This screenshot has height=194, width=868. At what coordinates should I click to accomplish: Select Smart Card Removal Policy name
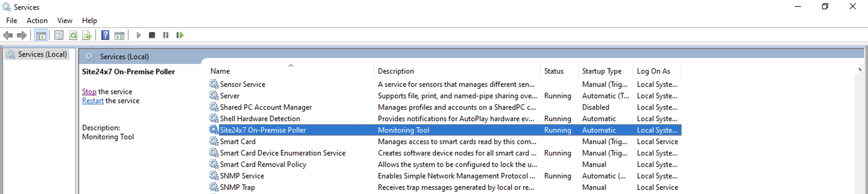tap(263, 164)
